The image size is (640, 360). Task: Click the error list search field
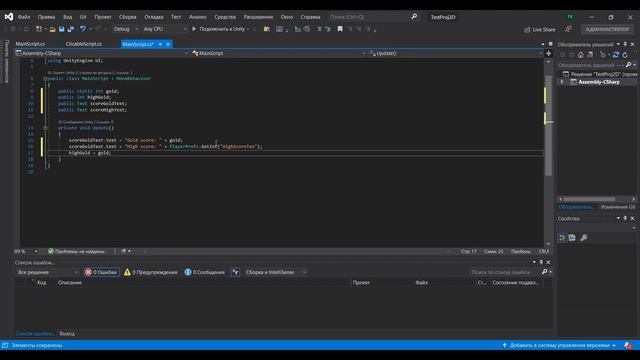pyautogui.click(x=505, y=272)
